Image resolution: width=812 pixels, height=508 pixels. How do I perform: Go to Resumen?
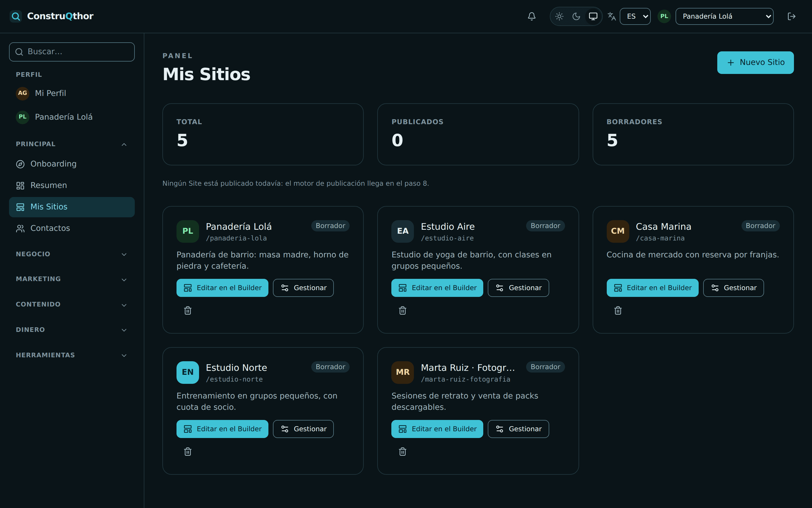point(72,185)
